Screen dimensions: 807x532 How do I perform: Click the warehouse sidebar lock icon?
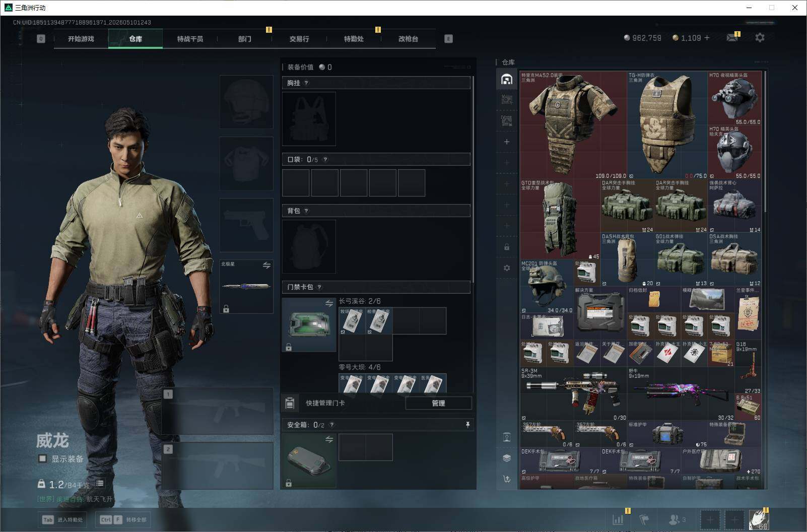click(x=507, y=247)
